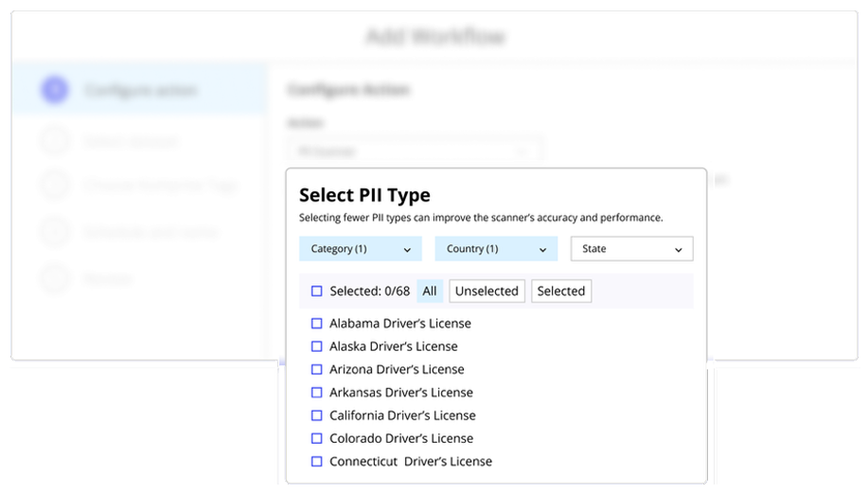The width and height of the screenshot is (868, 493).
Task: Click the Colorado Driver's License label
Action: point(402,438)
